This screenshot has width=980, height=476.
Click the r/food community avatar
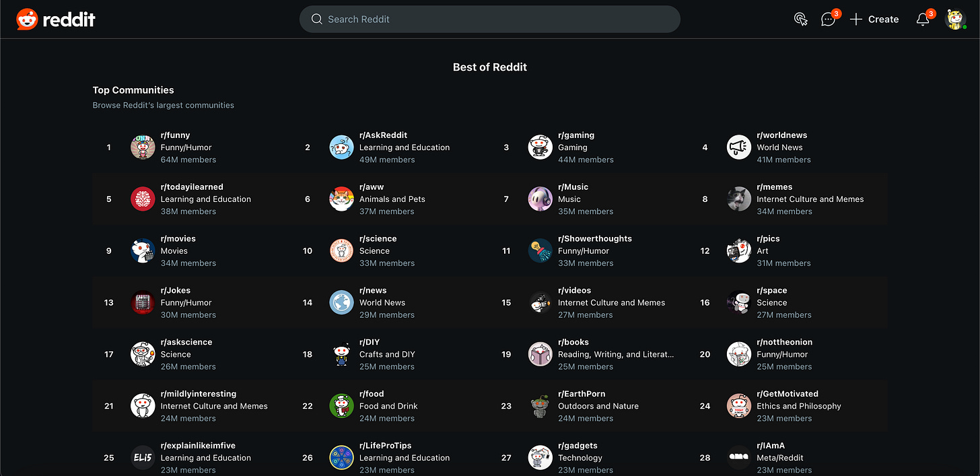(341, 406)
